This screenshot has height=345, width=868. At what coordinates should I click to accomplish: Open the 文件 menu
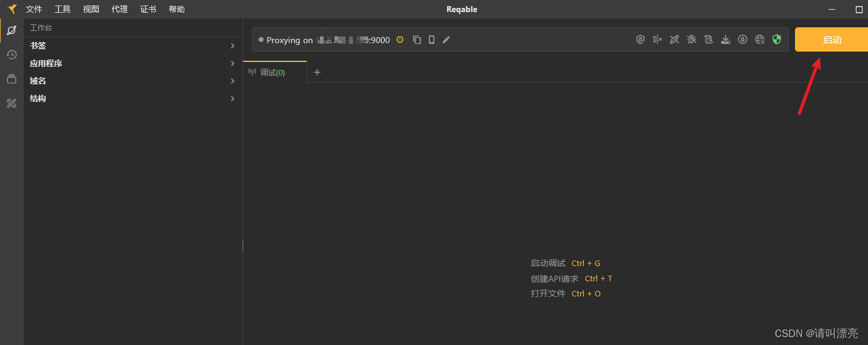[34, 9]
